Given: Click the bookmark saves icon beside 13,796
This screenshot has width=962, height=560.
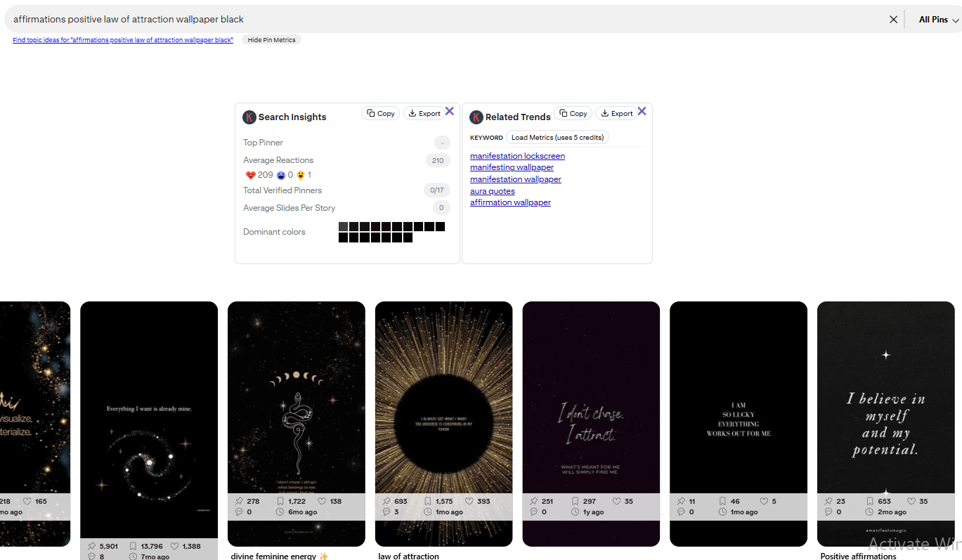Looking at the screenshot, I should (134, 546).
